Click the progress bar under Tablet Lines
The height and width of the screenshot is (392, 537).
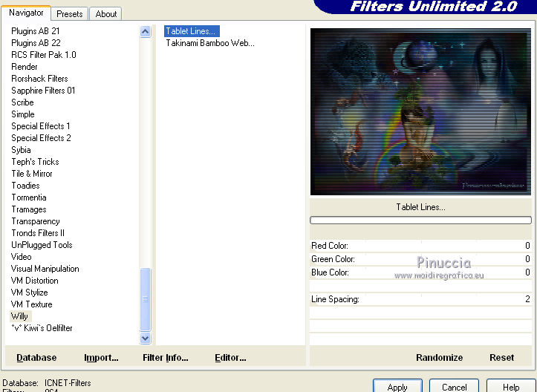click(x=420, y=220)
